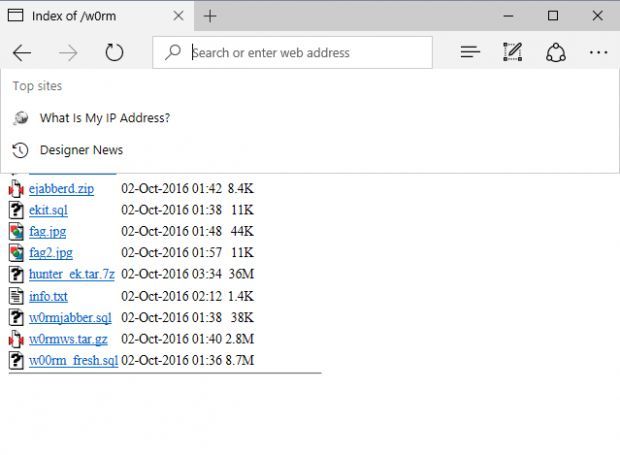Open the Hub reading list icon
The width and height of the screenshot is (620, 455).
pos(470,53)
